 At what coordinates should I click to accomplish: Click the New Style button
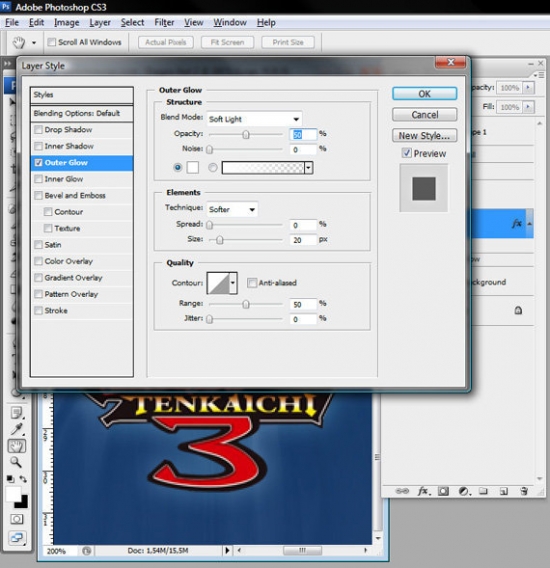pos(424,135)
